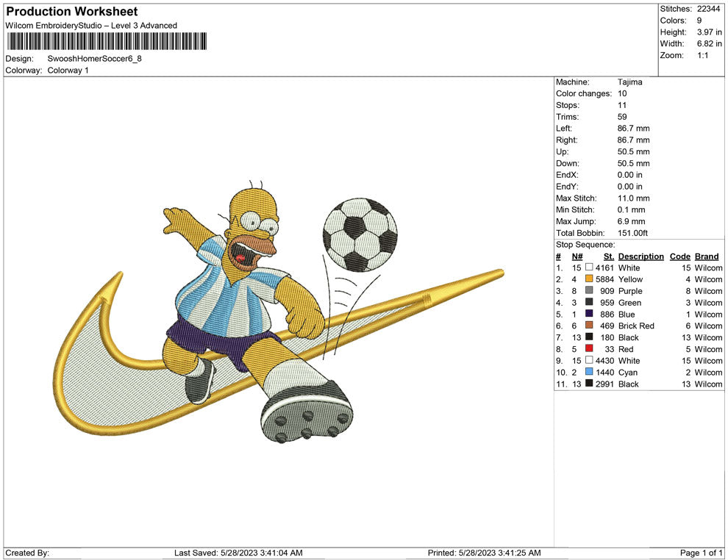Click the red swatch in stop row 8

click(589, 348)
